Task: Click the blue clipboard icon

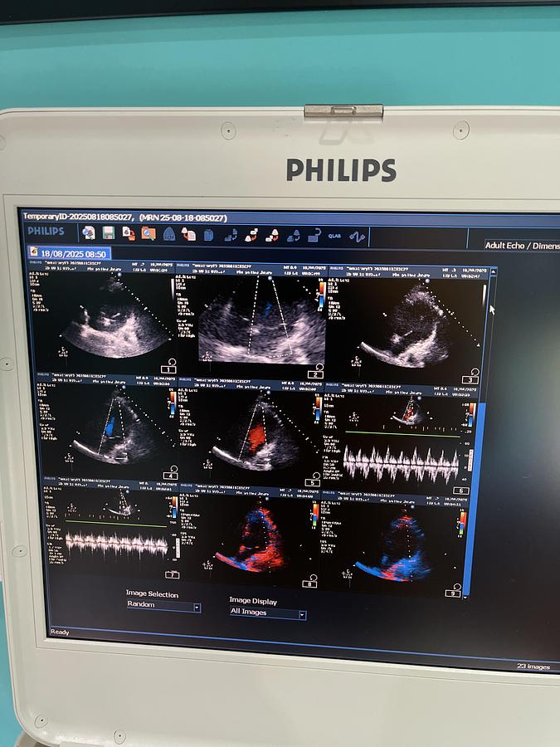Action: [208, 234]
